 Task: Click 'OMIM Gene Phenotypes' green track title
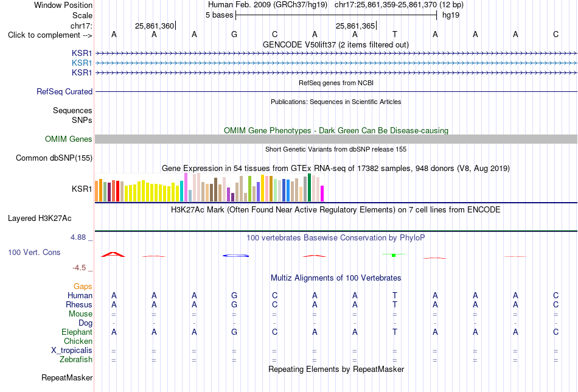point(336,130)
